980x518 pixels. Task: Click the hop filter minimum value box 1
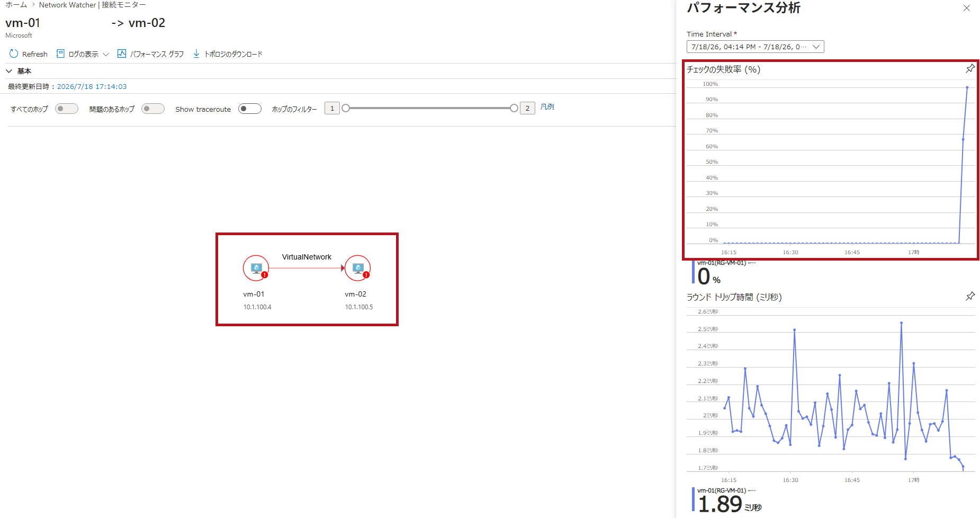tap(332, 108)
